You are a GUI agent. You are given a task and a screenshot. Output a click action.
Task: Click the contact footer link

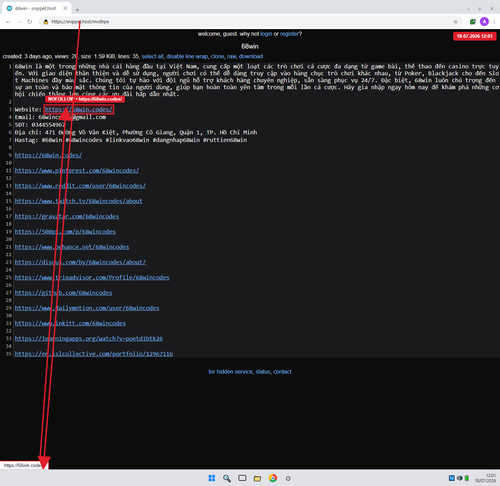click(x=282, y=372)
